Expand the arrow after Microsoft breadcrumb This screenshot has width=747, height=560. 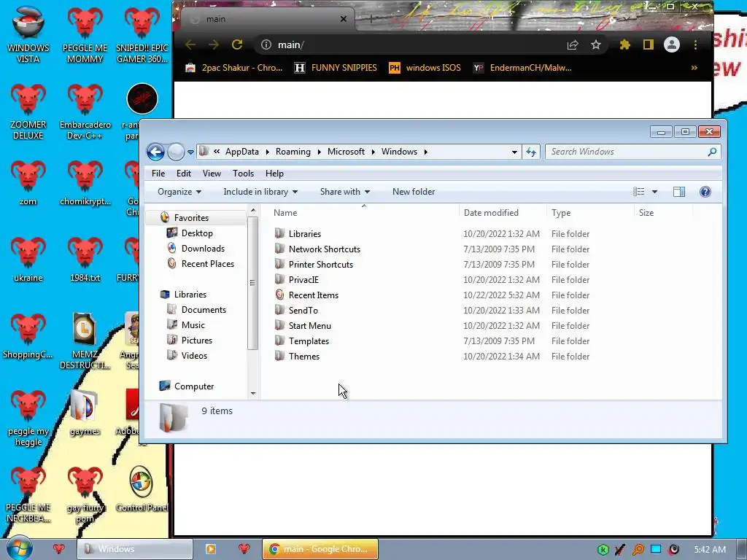(373, 152)
